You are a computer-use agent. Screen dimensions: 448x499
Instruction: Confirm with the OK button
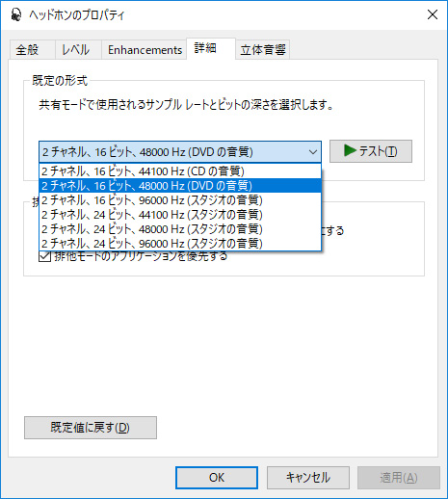point(217,478)
